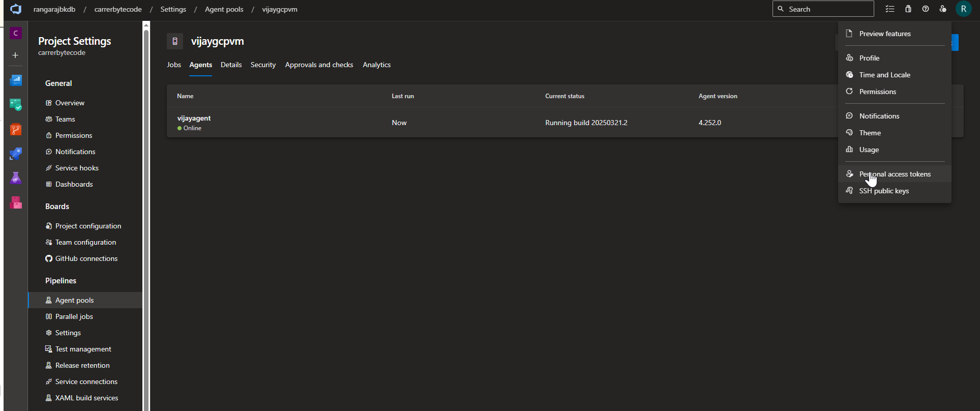This screenshot has height=411, width=980.
Task: Toggle the User settings icon in header
Action: point(943,9)
